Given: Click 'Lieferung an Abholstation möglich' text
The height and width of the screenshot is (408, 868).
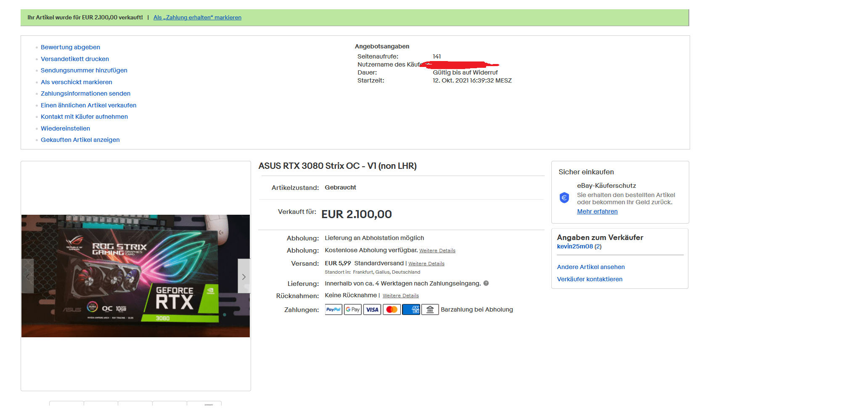Looking at the screenshot, I should click(375, 238).
